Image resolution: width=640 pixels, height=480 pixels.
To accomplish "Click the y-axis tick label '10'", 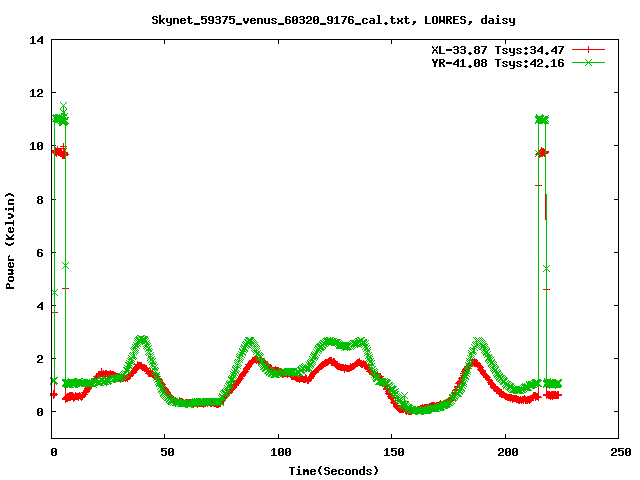I will click(x=36, y=146).
